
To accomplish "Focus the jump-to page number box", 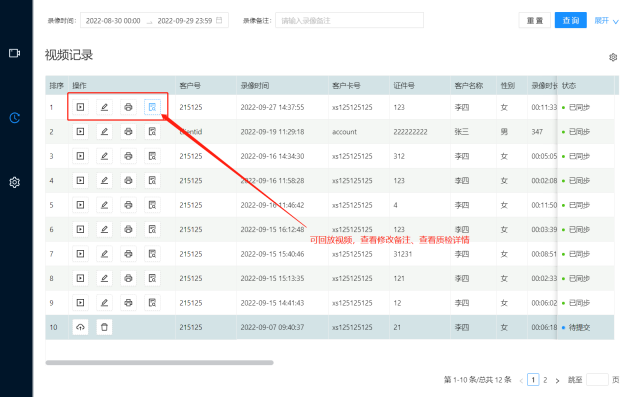I will click(x=597, y=380).
